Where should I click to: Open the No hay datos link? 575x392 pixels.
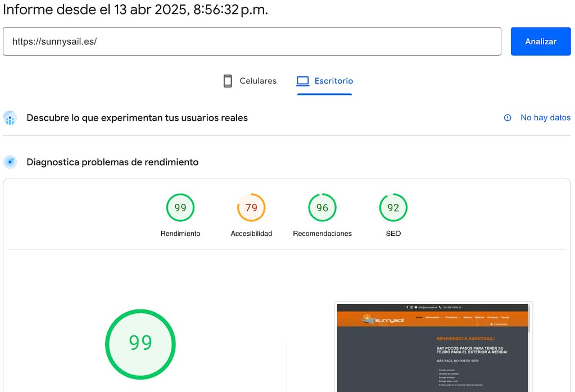point(545,118)
